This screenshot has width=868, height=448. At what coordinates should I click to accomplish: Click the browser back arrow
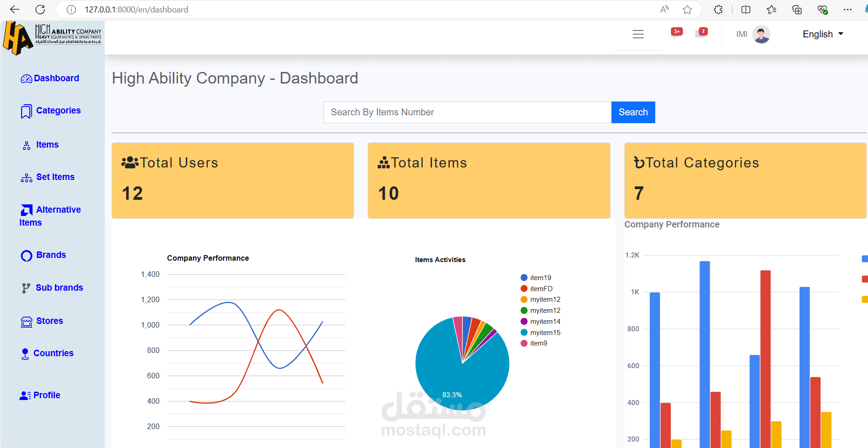click(15, 9)
